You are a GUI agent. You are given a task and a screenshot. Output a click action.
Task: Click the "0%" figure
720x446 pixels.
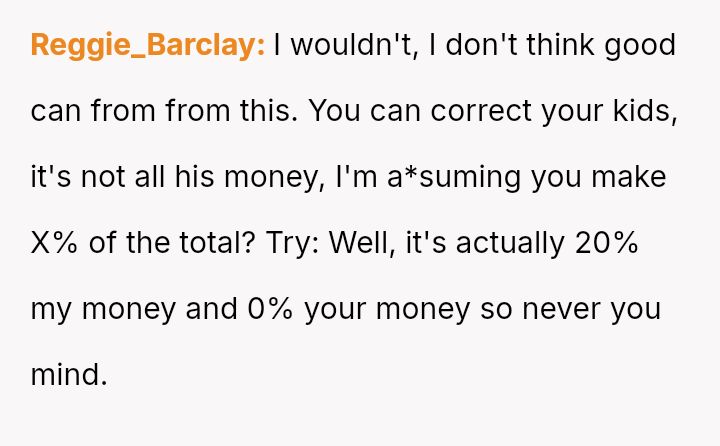click(268, 309)
